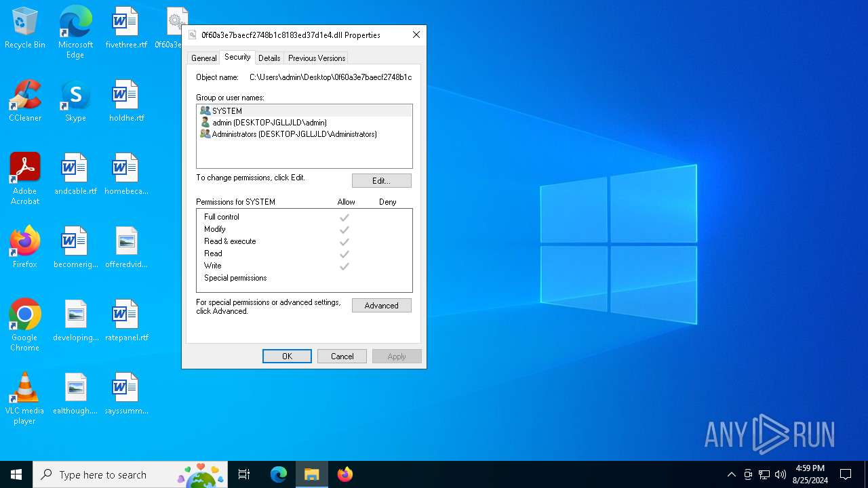Image resolution: width=868 pixels, height=488 pixels.
Task: Select VLC media player shortcut
Action: pos(25,399)
